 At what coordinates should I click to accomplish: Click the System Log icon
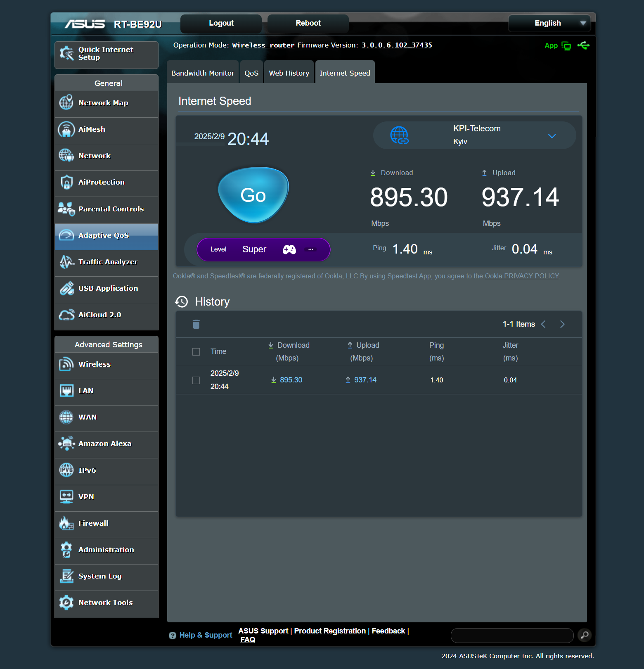[x=66, y=576]
